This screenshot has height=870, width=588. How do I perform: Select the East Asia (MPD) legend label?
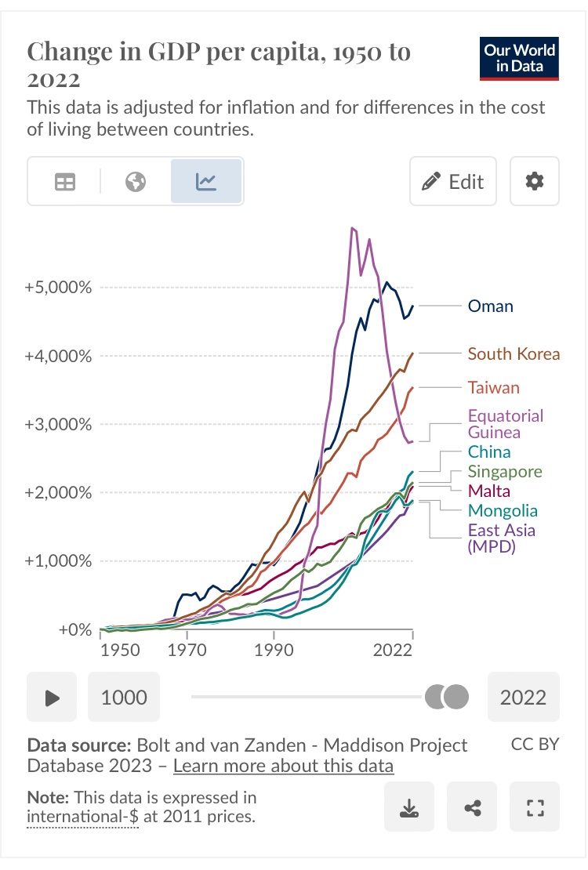(x=502, y=538)
